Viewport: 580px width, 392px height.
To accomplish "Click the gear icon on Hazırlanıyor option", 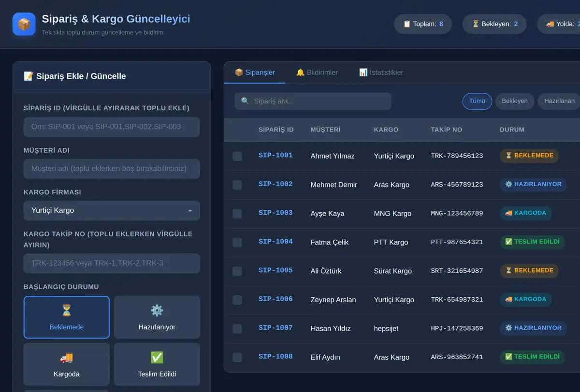I will 157,310.
